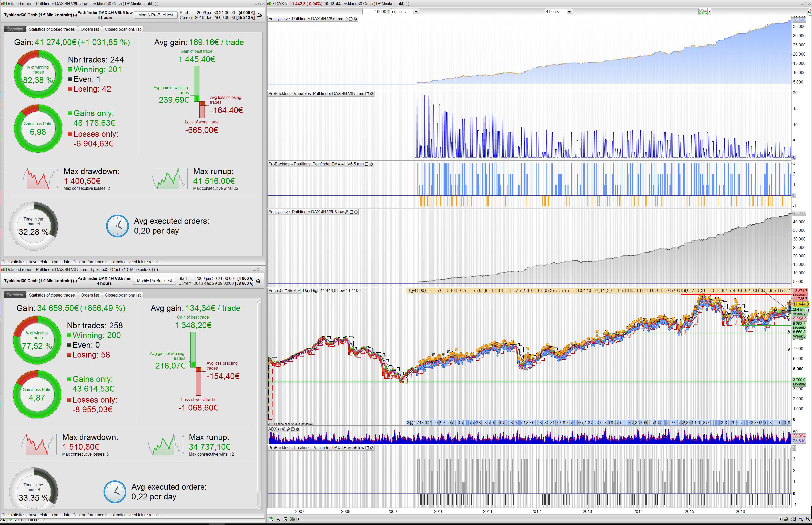Click Modify ProBacktest in V6b5 low report
Viewport: 812px width, 525px height.
[156, 15]
